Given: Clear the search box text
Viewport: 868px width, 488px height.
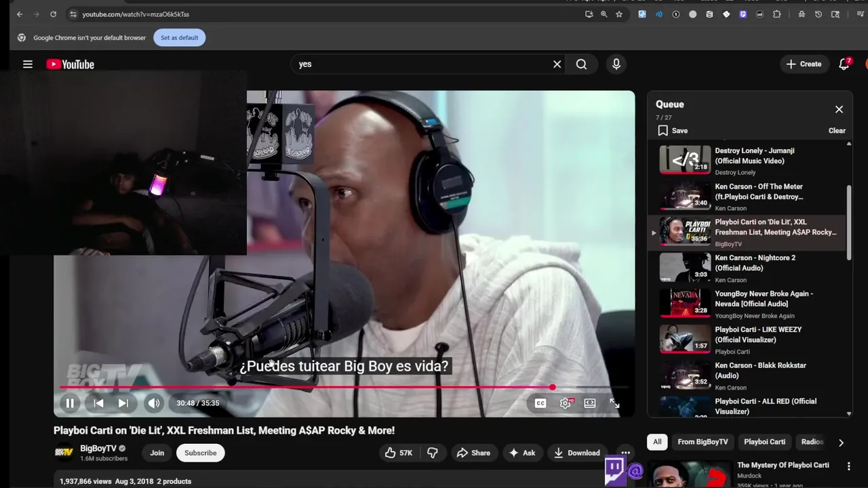Looking at the screenshot, I should tap(557, 64).
